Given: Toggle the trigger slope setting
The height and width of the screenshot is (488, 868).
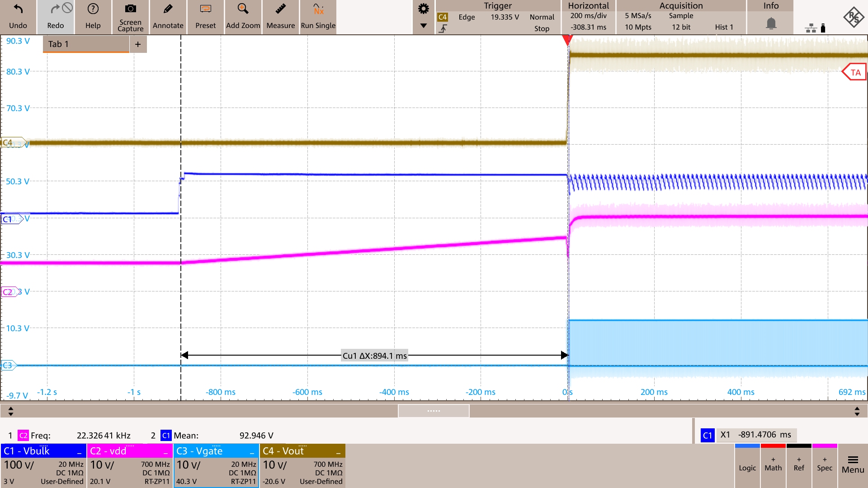Looking at the screenshot, I should [443, 28].
